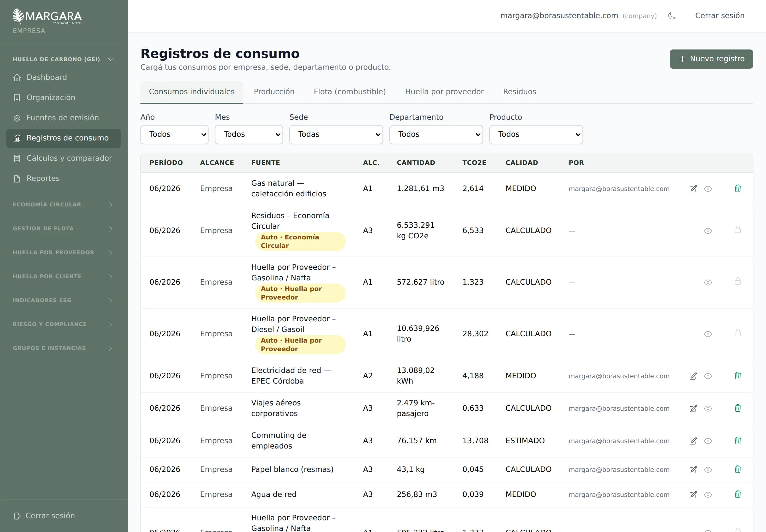Screen dimensions: 766x532
Task: Switch to the Flota (combustible) tab
Action: tap(350, 92)
